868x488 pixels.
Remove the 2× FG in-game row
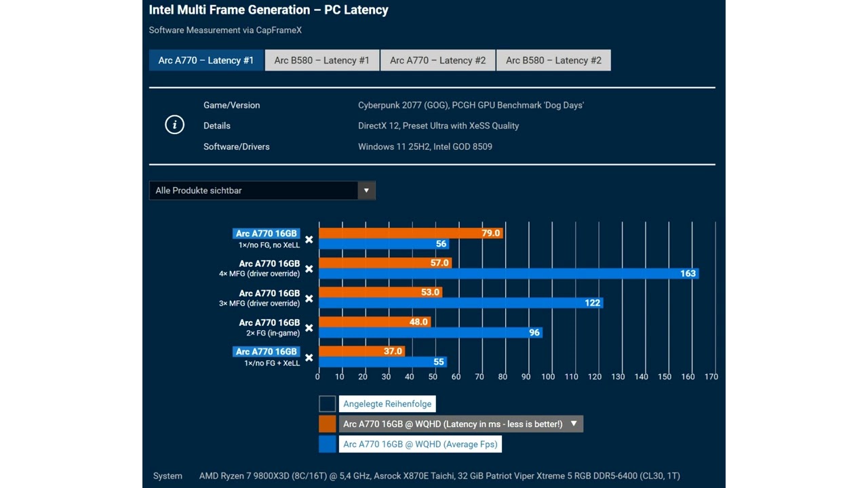(x=309, y=328)
